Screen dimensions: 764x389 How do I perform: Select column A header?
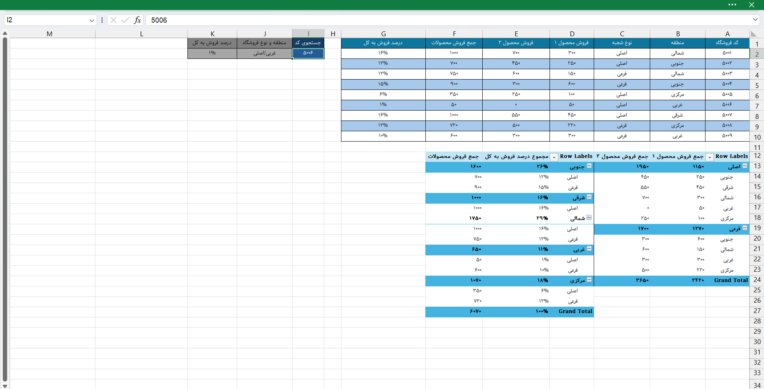coord(727,34)
